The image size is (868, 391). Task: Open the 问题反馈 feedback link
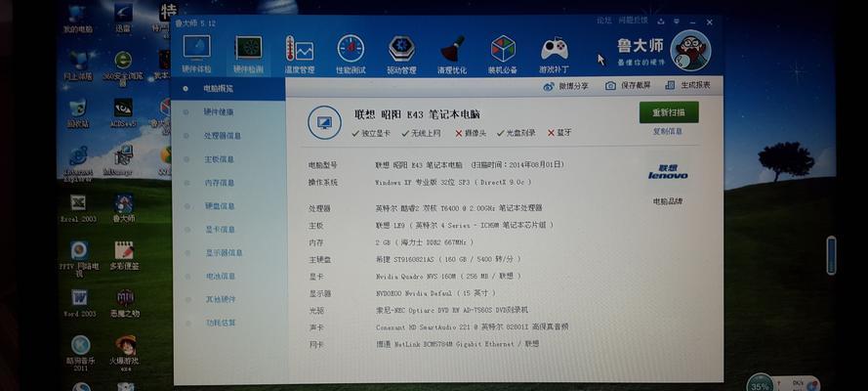tap(633, 21)
